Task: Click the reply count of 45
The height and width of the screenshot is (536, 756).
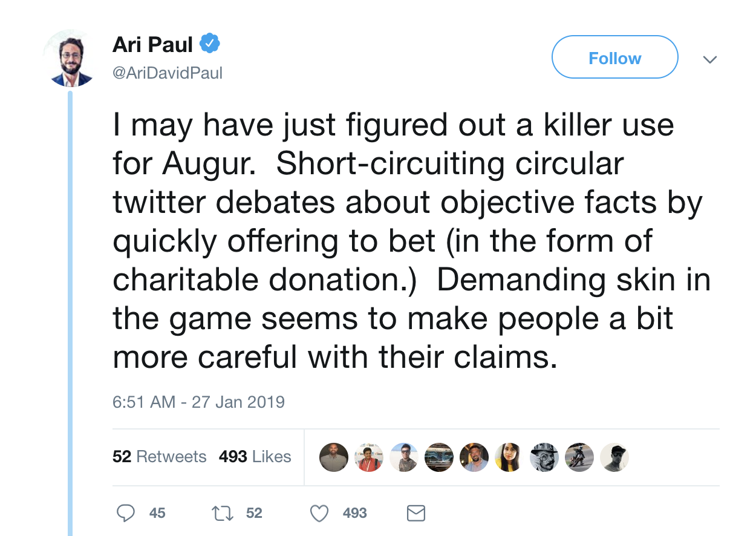Action: tap(157, 513)
